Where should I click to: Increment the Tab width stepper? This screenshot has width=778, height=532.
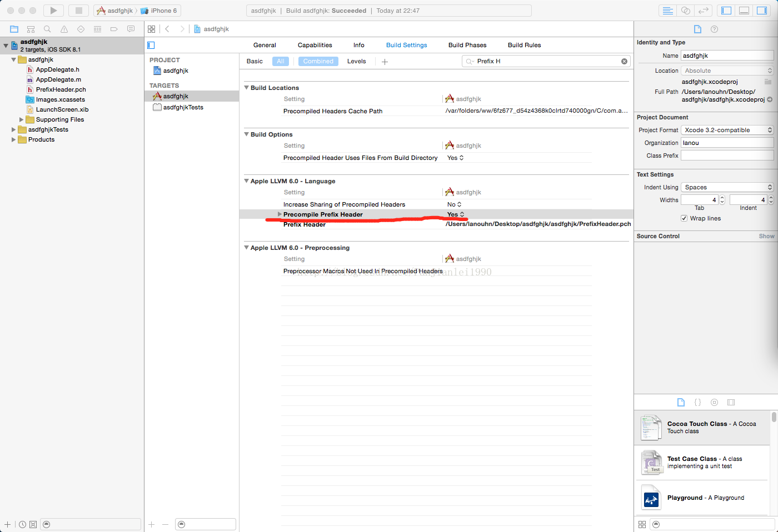pyautogui.click(x=722, y=197)
